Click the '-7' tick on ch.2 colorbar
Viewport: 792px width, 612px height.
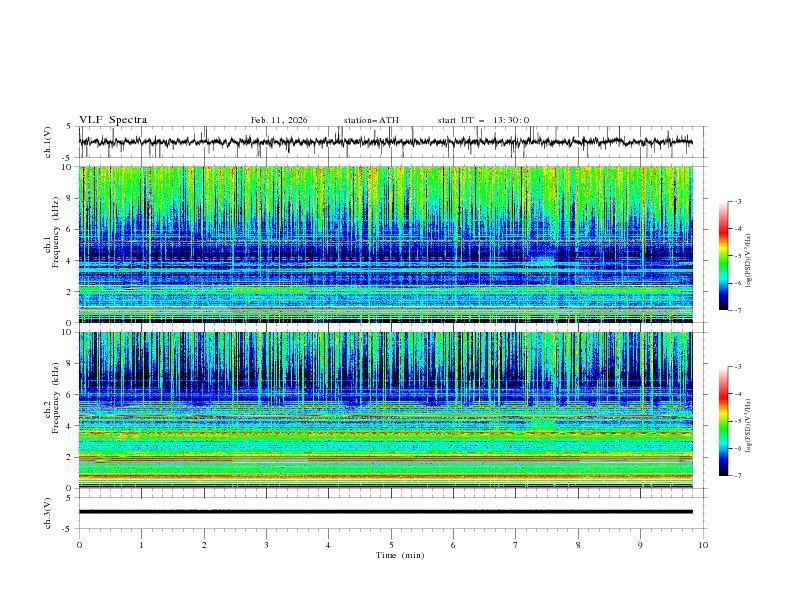pos(737,476)
